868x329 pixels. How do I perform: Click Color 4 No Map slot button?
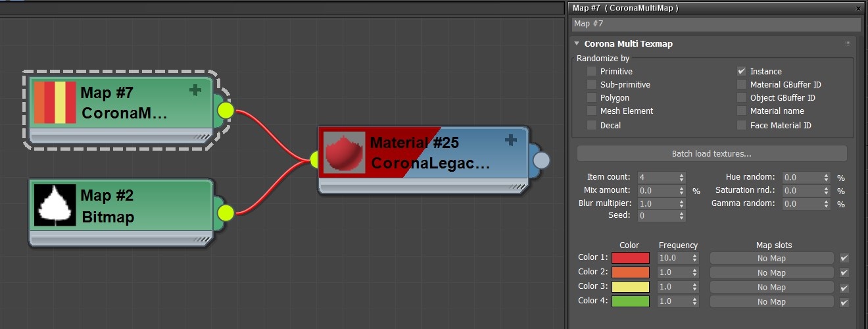click(x=771, y=301)
